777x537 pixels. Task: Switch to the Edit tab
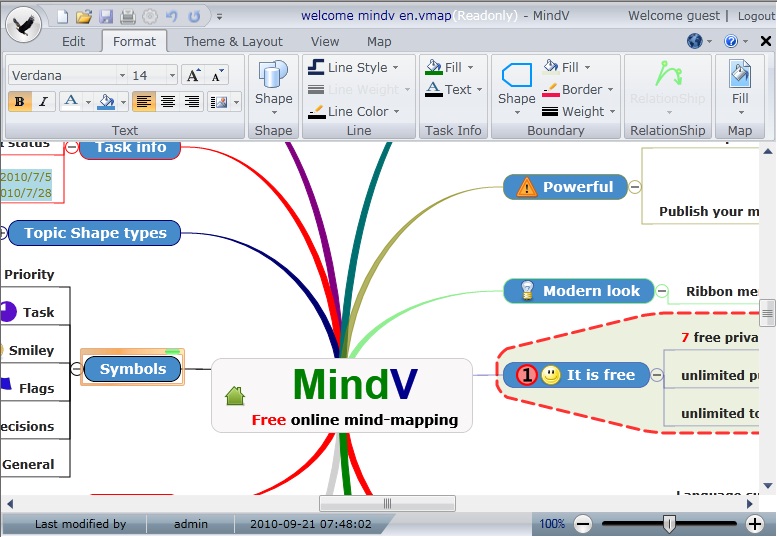pyautogui.click(x=73, y=42)
